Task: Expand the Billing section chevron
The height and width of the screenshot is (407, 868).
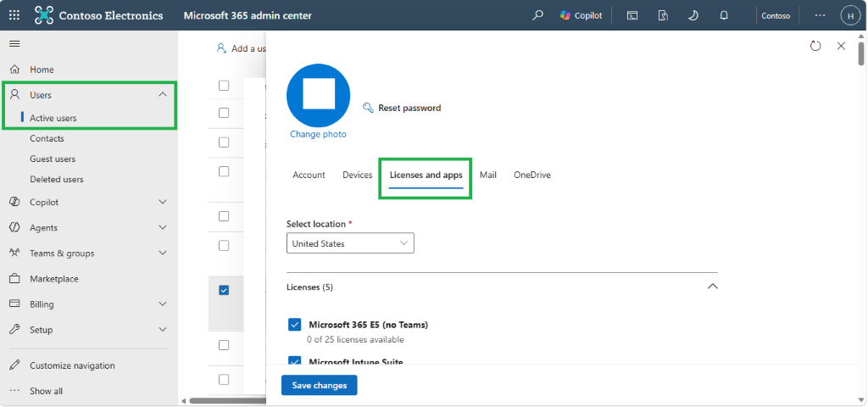Action: pos(163,304)
